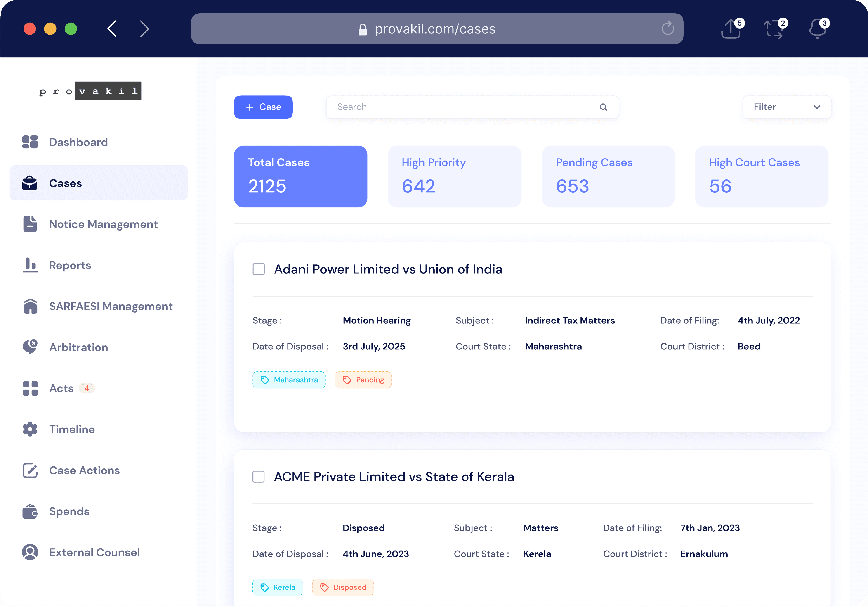Click the Arbitration icon in sidebar
868x606 pixels.
(30, 347)
